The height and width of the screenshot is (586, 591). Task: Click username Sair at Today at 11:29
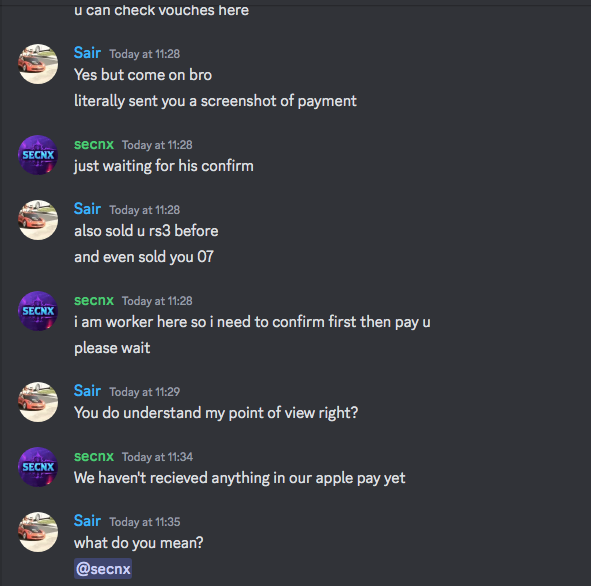pyautogui.click(x=87, y=391)
